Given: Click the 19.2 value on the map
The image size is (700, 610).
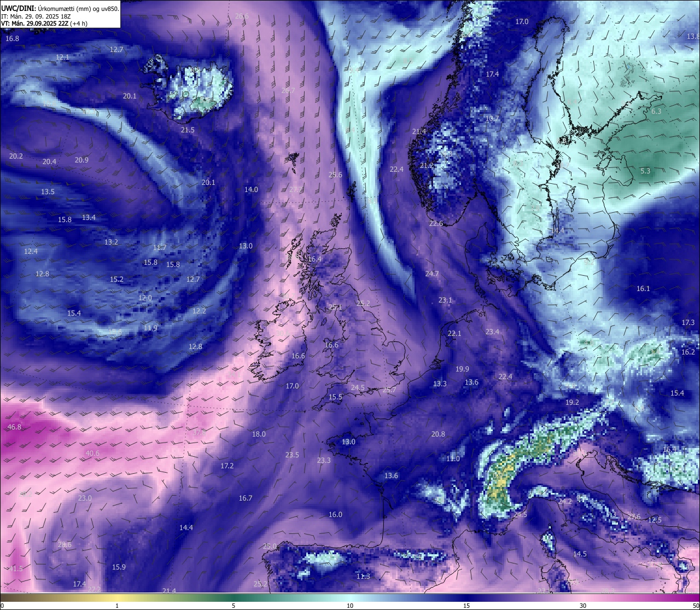Looking at the screenshot, I should pyautogui.click(x=572, y=402).
